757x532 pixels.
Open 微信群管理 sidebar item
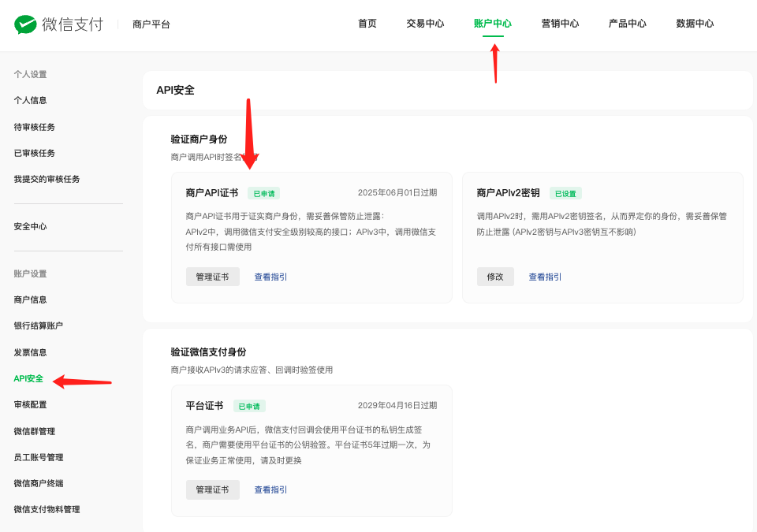click(x=34, y=431)
